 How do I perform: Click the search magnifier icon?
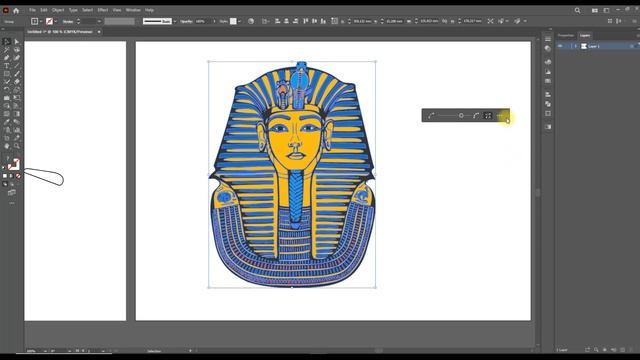click(577, 10)
